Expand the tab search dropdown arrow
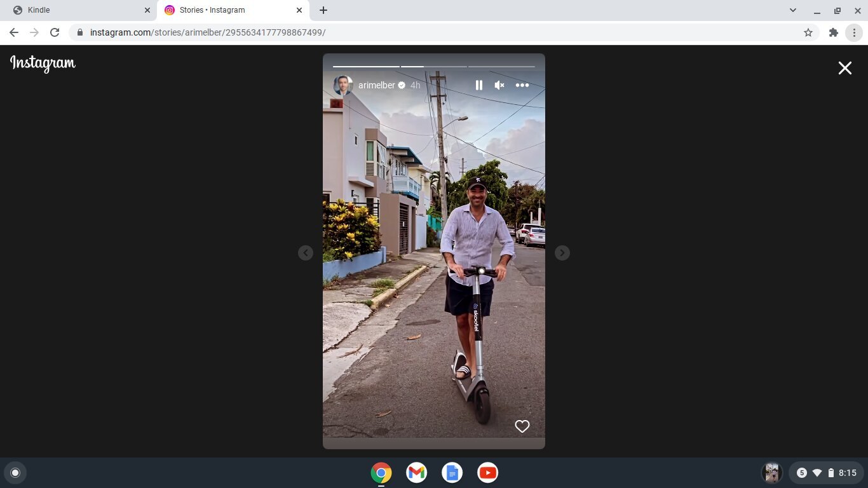The width and height of the screenshot is (868, 488). point(793,10)
